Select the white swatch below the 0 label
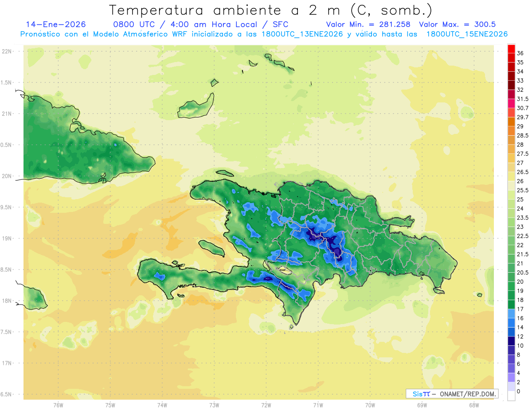Image resolution: width=532 pixels, height=411 pixels. [x=511, y=395]
